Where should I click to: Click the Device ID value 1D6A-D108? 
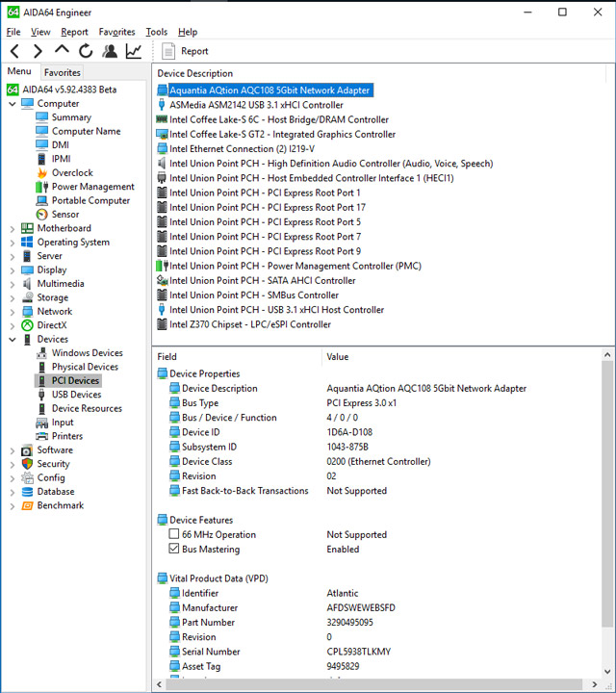click(x=349, y=432)
